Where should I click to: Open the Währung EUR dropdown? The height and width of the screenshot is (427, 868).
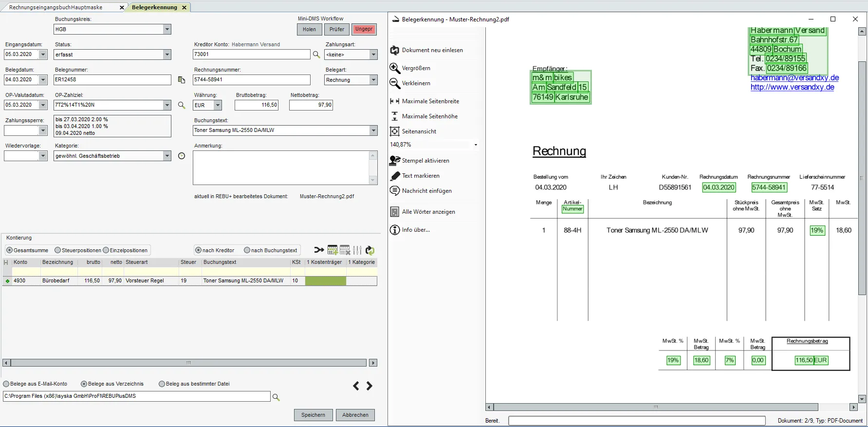218,105
